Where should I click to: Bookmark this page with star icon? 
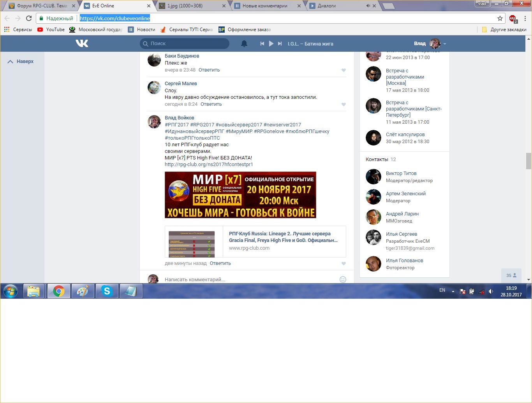click(500, 18)
